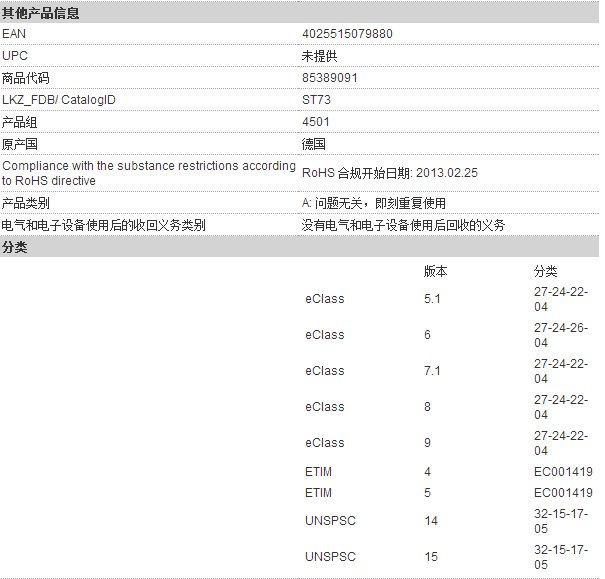Select the catalog ID ST73

click(x=316, y=100)
